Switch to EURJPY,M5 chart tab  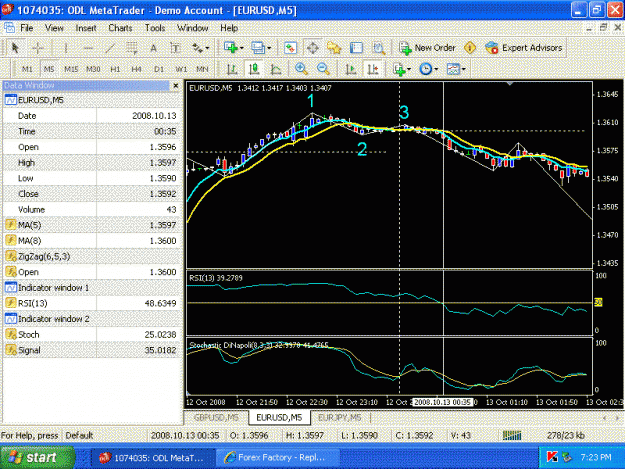pyautogui.click(x=340, y=418)
